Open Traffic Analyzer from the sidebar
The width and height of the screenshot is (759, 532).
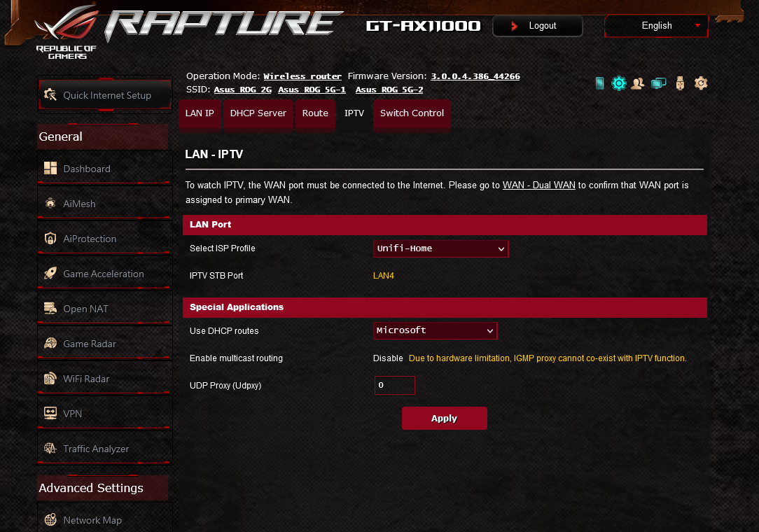pos(104,448)
